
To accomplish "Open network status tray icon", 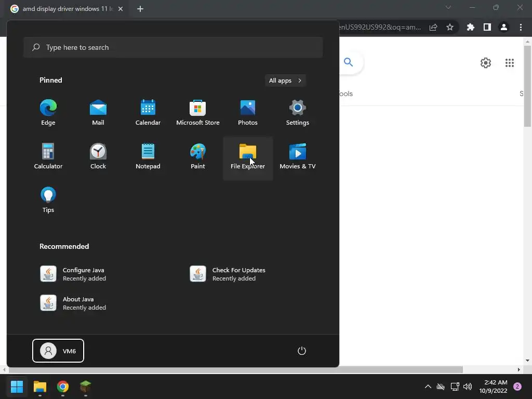I will 455,387.
